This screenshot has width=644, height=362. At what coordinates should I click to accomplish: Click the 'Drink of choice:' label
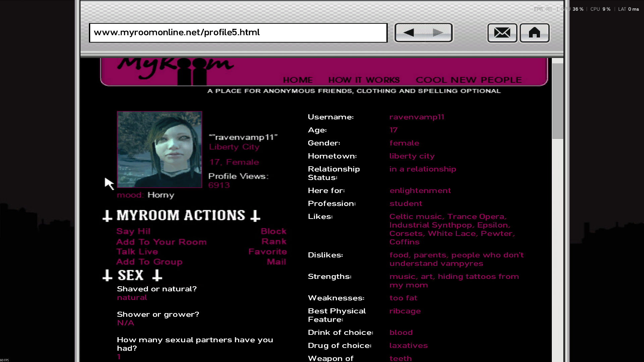click(340, 333)
